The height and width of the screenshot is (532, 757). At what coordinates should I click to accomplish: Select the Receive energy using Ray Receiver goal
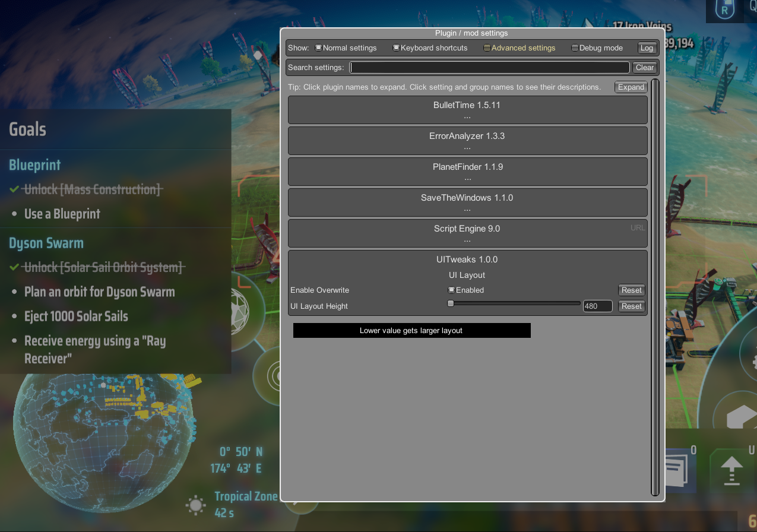[x=95, y=349]
